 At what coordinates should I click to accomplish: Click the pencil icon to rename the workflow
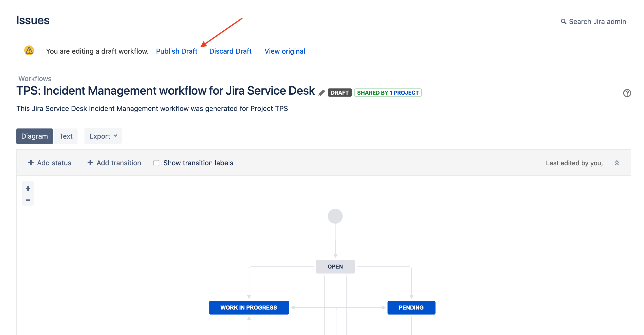tap(322, 92)
